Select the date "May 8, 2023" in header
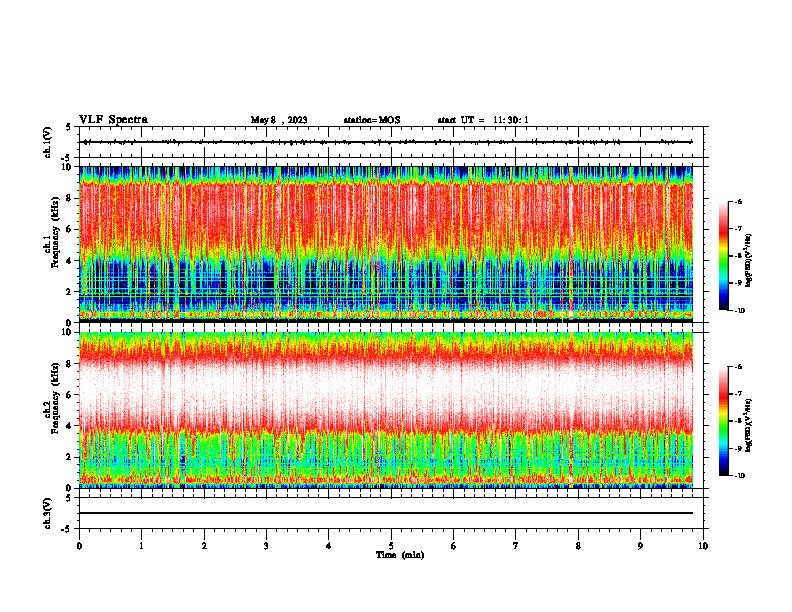 pyautogui.click(x=279, y=120)
